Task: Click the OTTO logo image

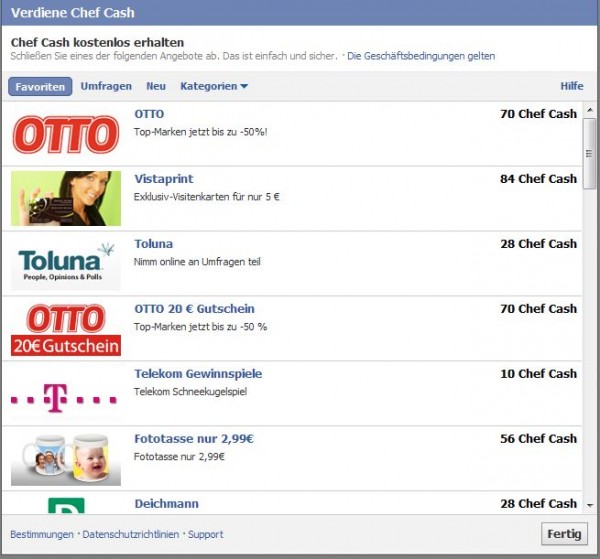Action: coord(65,134)
